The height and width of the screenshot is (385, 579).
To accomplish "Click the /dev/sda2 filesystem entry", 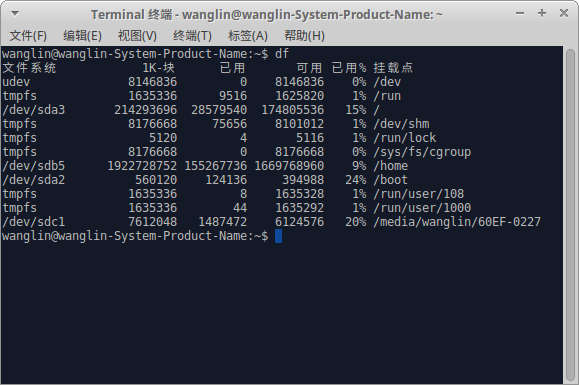I will 34,180.
